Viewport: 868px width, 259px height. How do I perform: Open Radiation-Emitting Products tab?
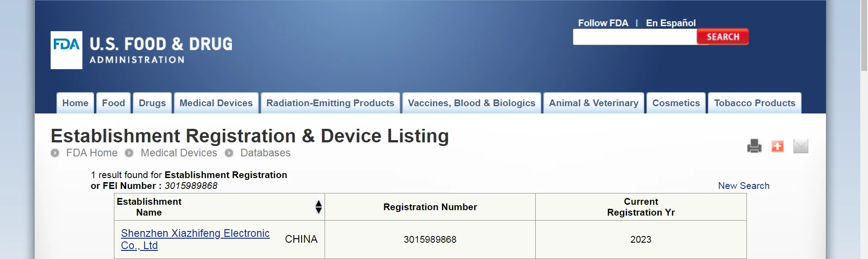pyautogui.click(x=330, y=103)
